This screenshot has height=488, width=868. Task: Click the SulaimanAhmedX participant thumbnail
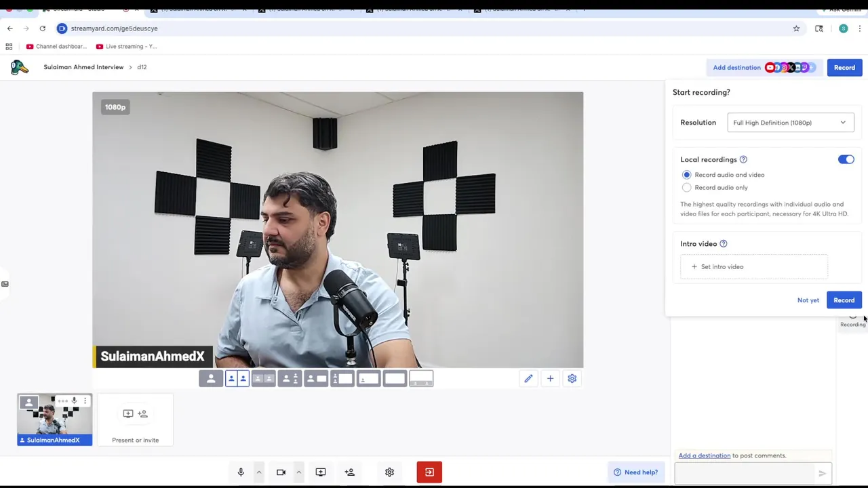click(x=55, y=420)
